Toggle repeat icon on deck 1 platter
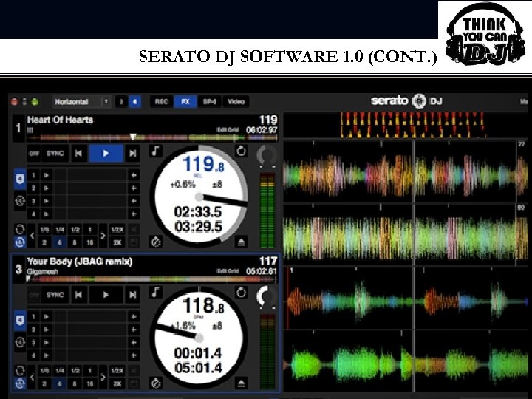The image size is (532, 399). (241, 151)
